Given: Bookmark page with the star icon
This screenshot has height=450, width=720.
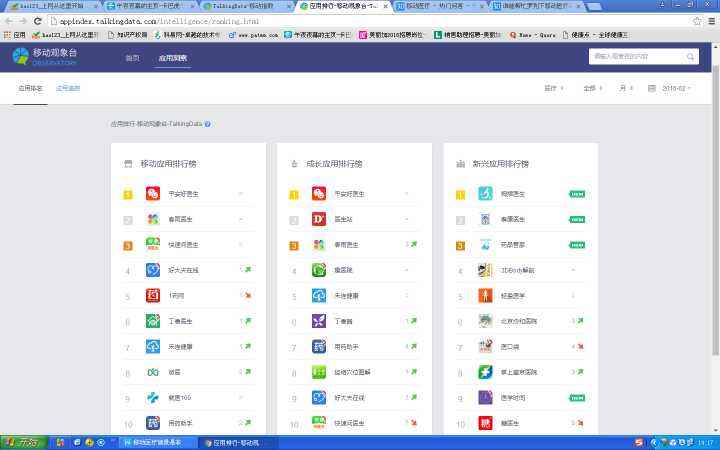Looking at the screenshot, I should click(697, 21).
